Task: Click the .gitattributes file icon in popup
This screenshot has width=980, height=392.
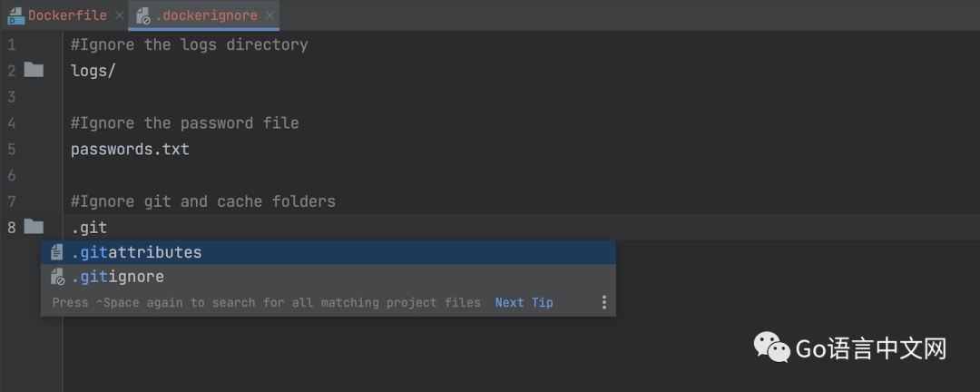Action: coord(57,252)
